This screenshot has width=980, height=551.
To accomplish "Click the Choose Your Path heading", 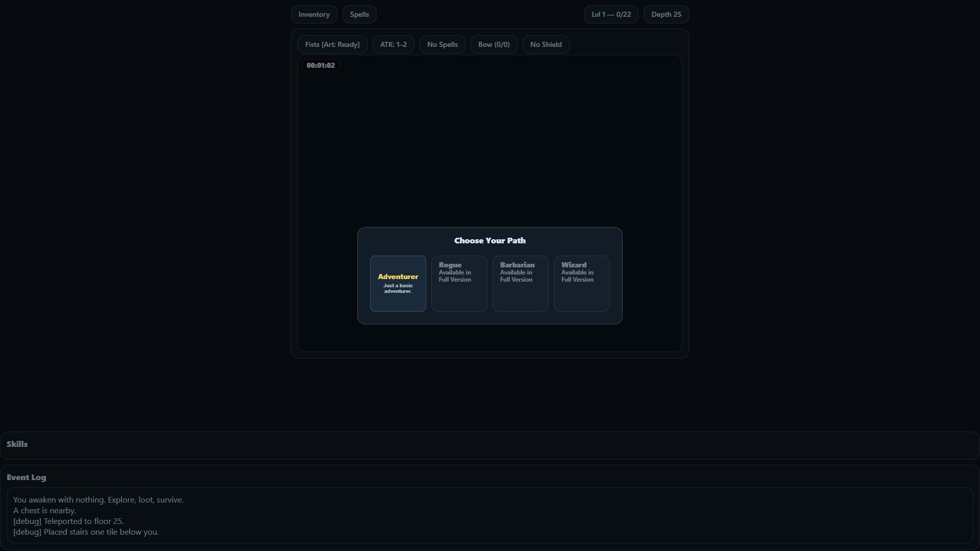I will [489, 240].
